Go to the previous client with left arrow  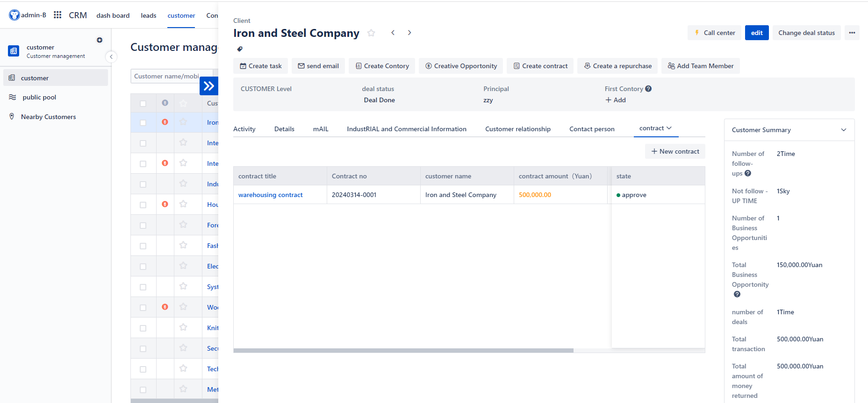(393, 33)
